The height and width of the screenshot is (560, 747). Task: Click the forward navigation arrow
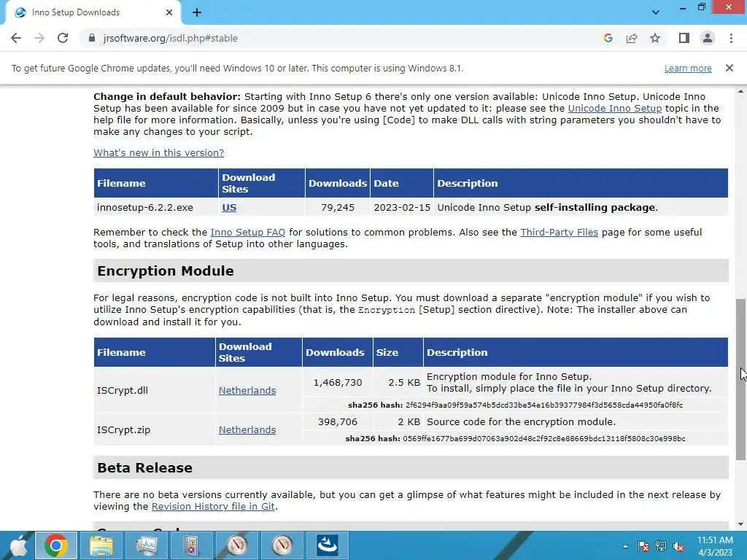(x=39, y=38)
